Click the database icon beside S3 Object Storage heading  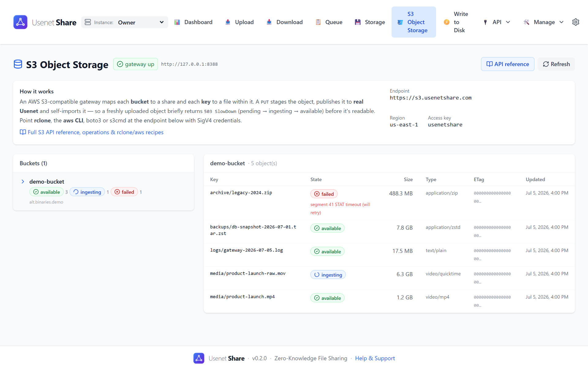pos(18,64)
